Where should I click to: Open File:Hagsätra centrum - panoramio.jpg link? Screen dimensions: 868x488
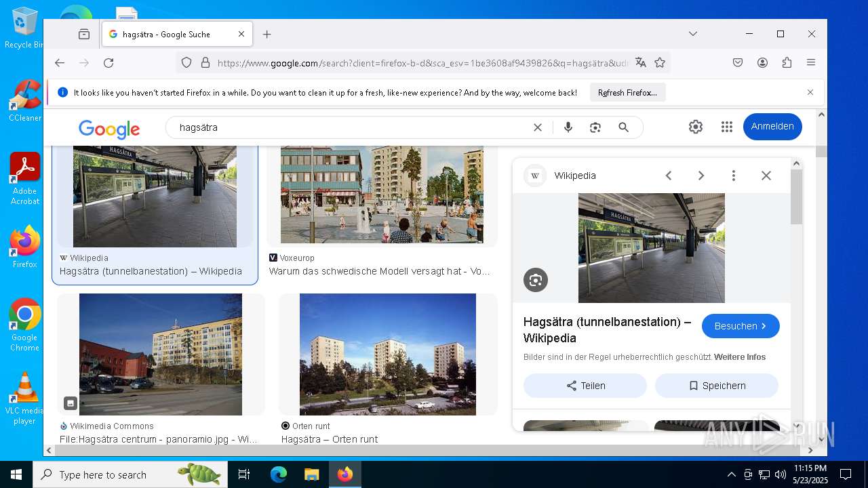(159, 439)
